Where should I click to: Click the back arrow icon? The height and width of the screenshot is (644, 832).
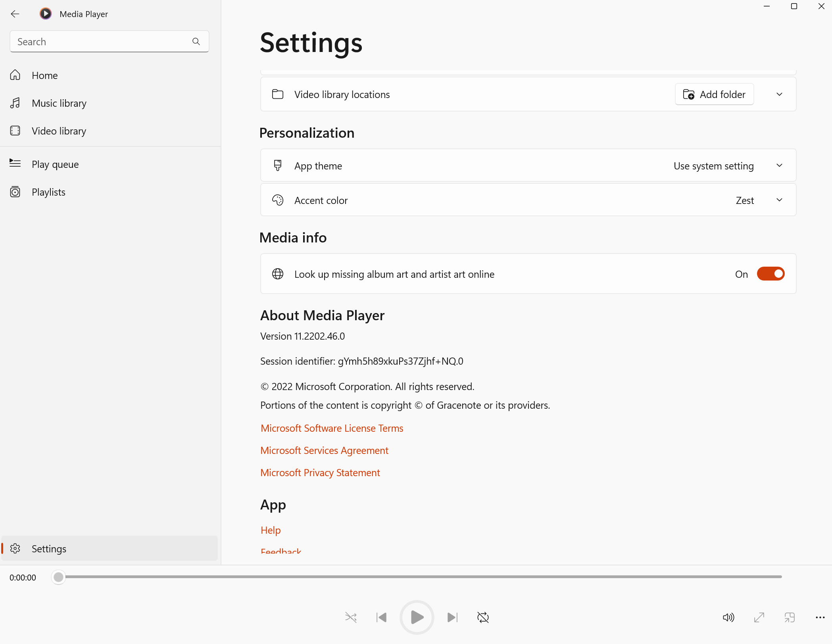point(15,14)
